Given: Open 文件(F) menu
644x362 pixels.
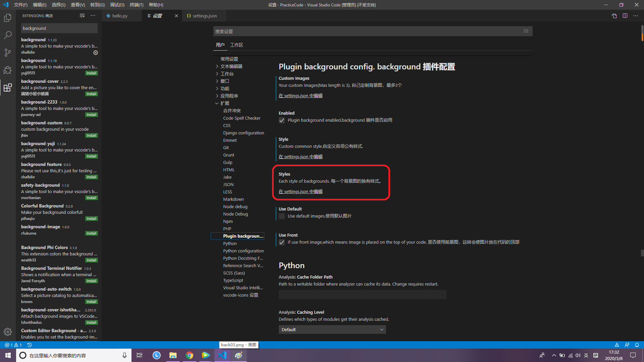Looking at the screenshot, I should pos(21,5).
